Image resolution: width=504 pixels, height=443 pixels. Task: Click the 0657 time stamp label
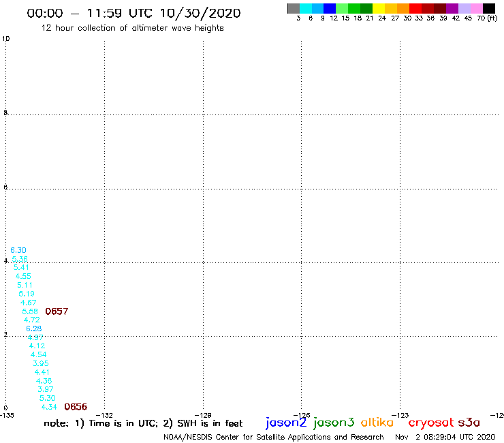(x=57, y=311)
